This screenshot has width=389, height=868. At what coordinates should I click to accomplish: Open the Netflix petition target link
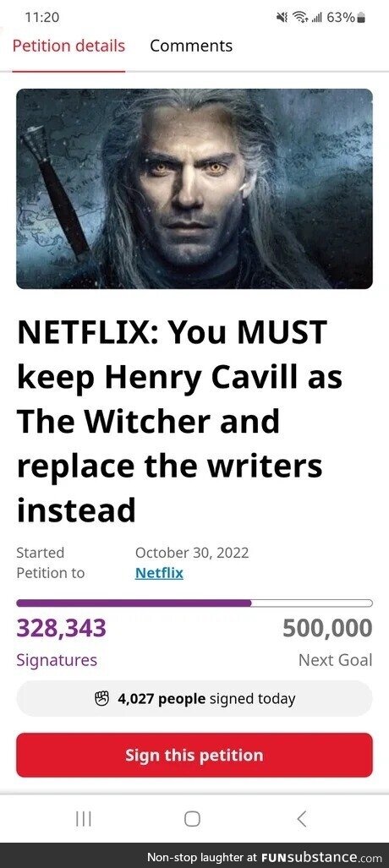click(x=159, y=573)
